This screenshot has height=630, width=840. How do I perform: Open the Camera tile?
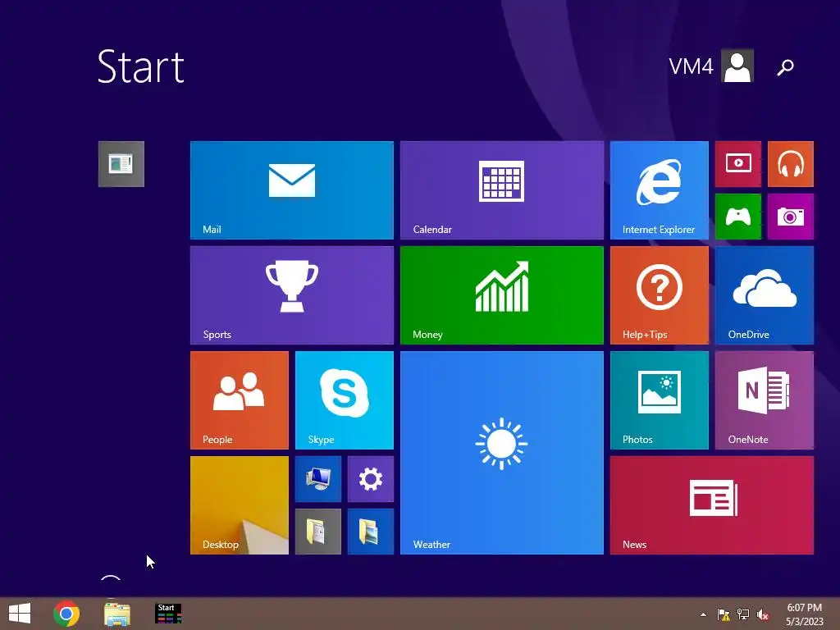coord(791,217)
